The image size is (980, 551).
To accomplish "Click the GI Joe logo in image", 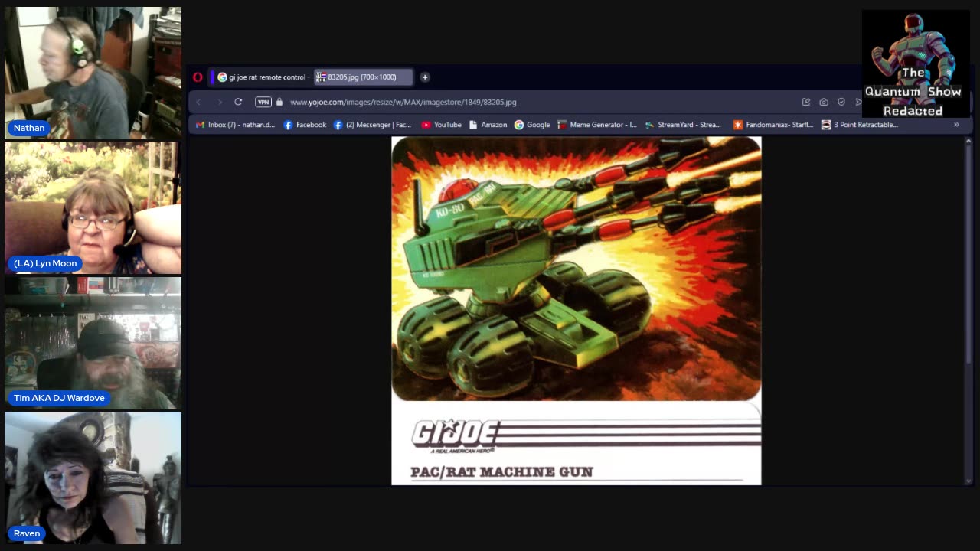I will tap(456, 435).
